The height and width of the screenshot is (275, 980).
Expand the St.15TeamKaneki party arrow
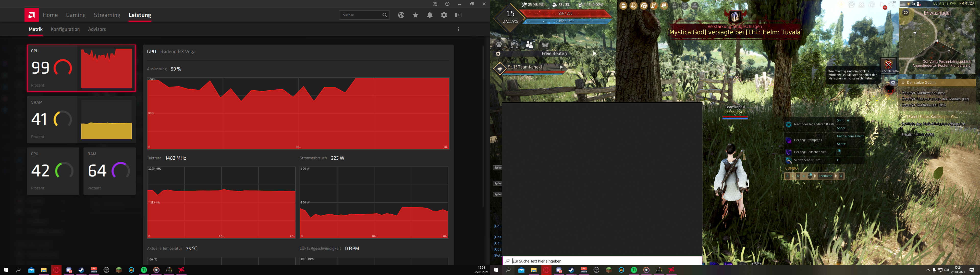(561, 67)
